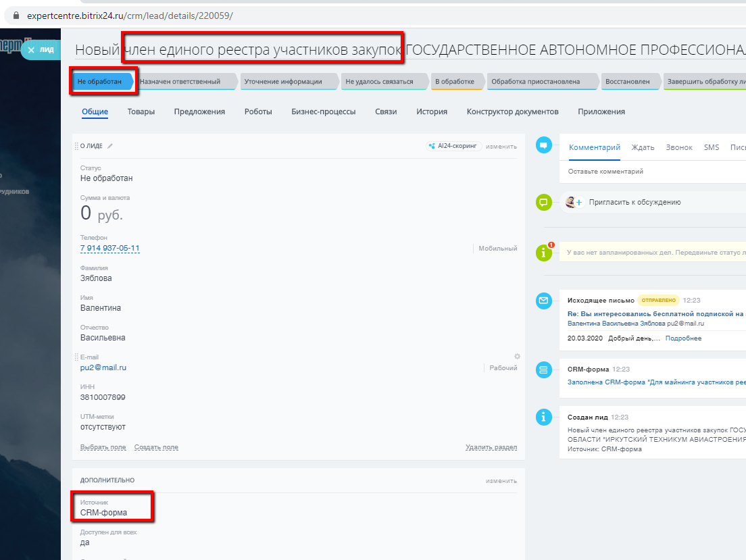Image resolution: width=746 pixels, height=560 pixels.
Task: Click Оставьте комментарий input field
Action: 653,172
